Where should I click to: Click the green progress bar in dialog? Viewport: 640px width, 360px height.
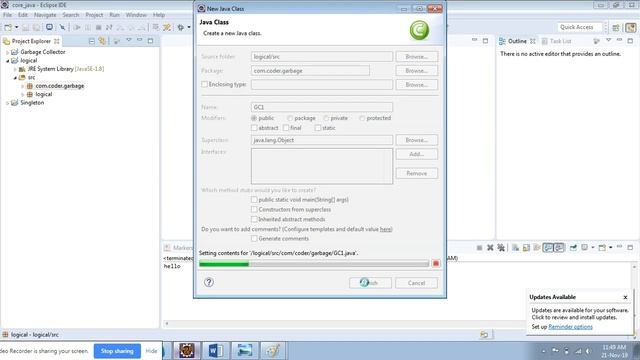pos(314,264)
